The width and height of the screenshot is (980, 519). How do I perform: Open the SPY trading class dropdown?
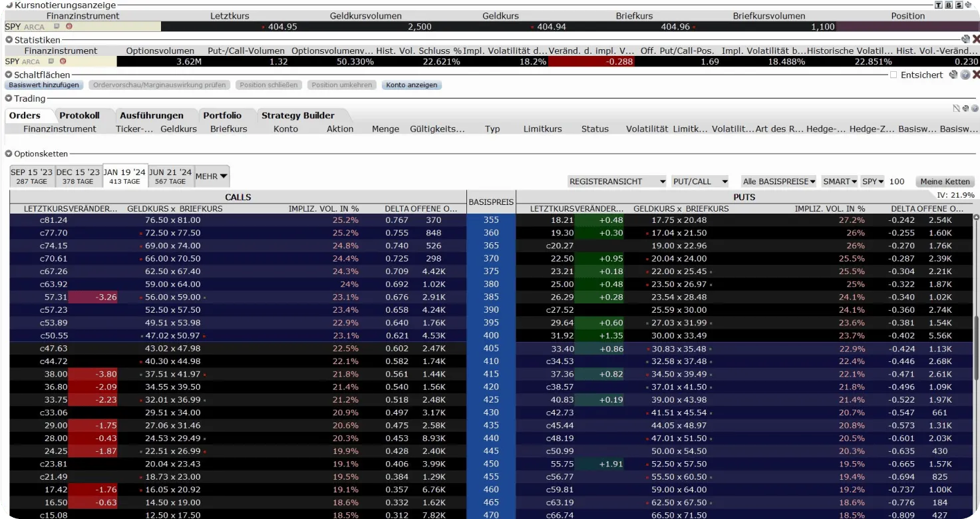[x=872, y=182]
